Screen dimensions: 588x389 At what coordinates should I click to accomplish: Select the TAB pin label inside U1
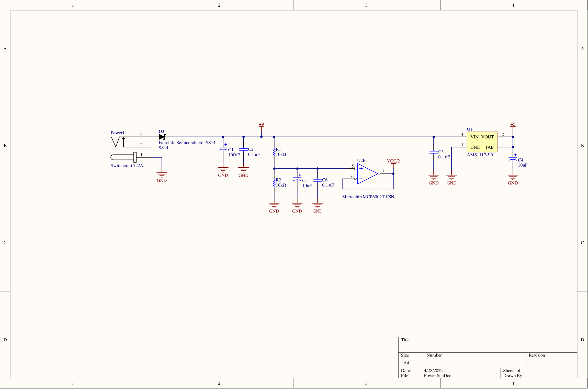(x=489, y=147)
